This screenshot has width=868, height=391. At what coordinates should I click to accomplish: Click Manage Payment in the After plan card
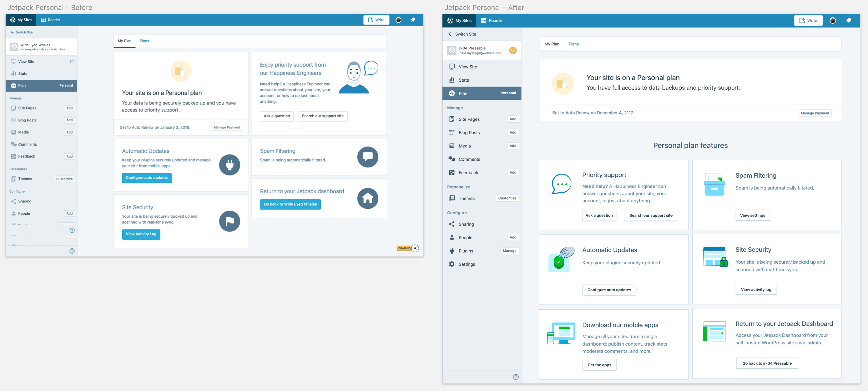tap(815, 113)
